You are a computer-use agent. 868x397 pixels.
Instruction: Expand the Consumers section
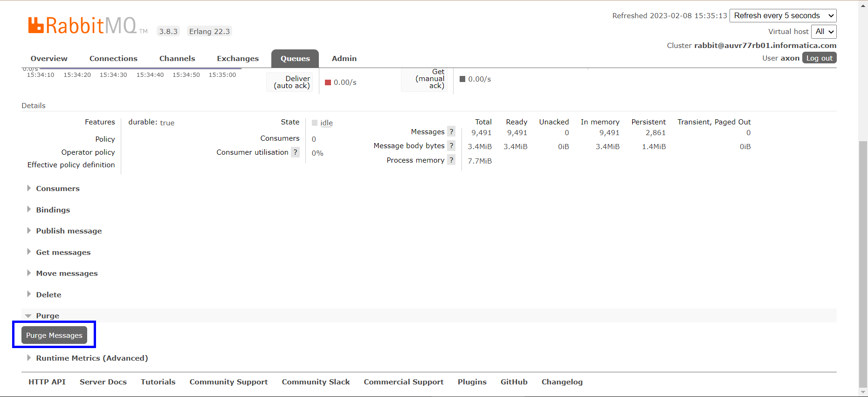[57, 188]
